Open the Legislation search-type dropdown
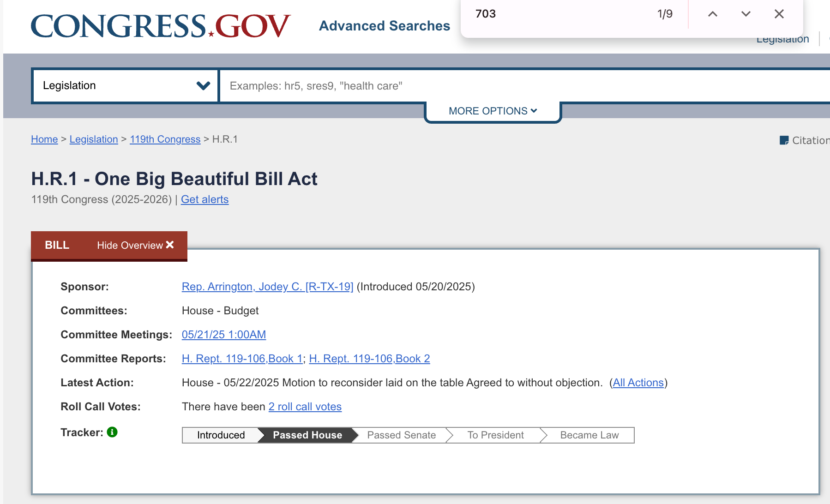830x504 pixels. [x=125, y=86]
